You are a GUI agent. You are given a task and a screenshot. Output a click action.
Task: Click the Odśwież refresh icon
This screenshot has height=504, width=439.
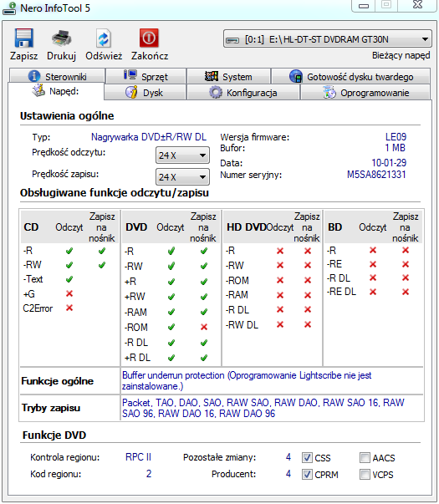104,38
